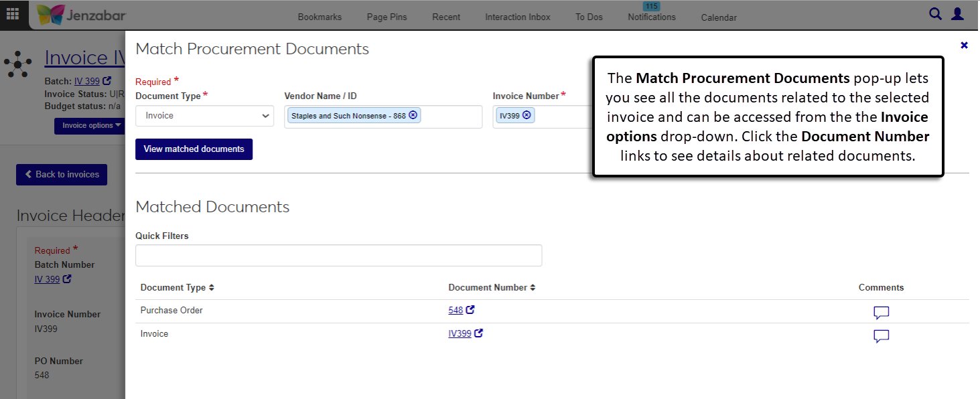Screen dimensions: 980x399
Task: Click the external link icon beside IV399 document
Action: coord(478,333)
